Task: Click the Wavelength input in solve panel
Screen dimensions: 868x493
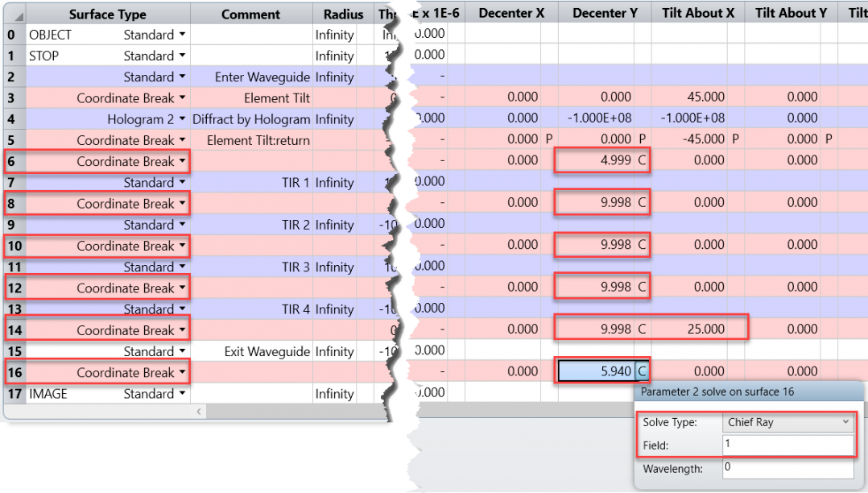Action: pos(787,467)
